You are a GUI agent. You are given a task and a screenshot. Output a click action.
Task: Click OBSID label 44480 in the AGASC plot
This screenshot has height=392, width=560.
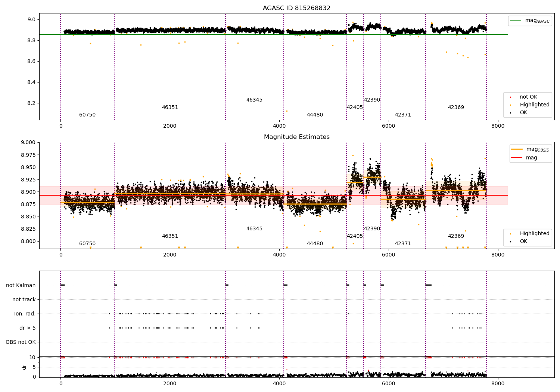pyautogui.click(x=315, y=115)
